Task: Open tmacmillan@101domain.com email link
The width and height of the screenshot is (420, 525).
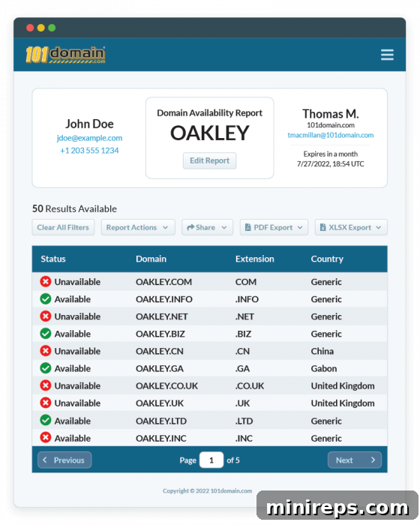Action: pos(331,135)
